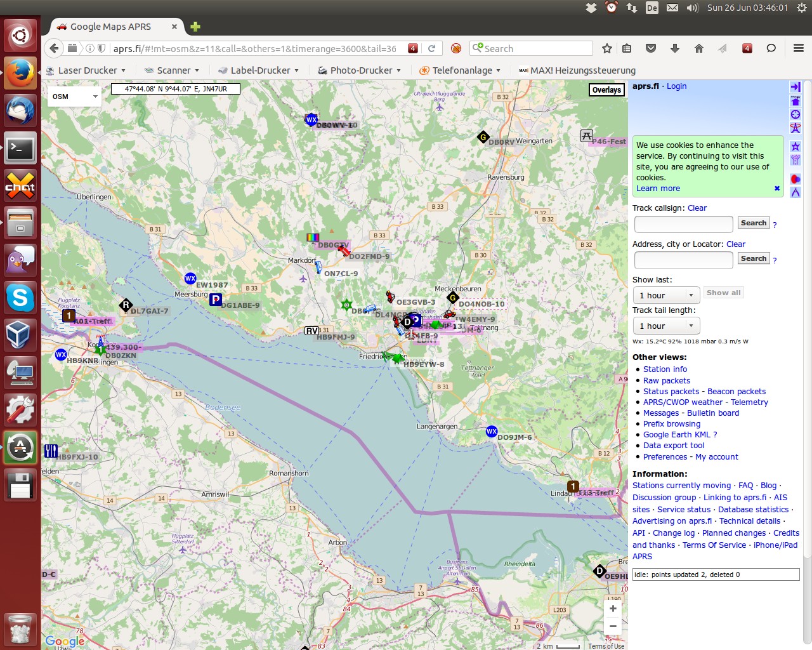Expand the Scanner bookmark folder
This screenshot has height=650, width=812.
pos(172,70)
